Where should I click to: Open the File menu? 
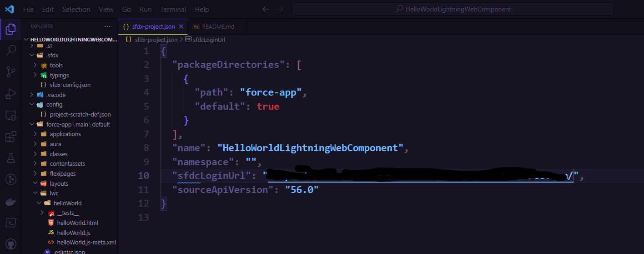click(x=28, y=9)
